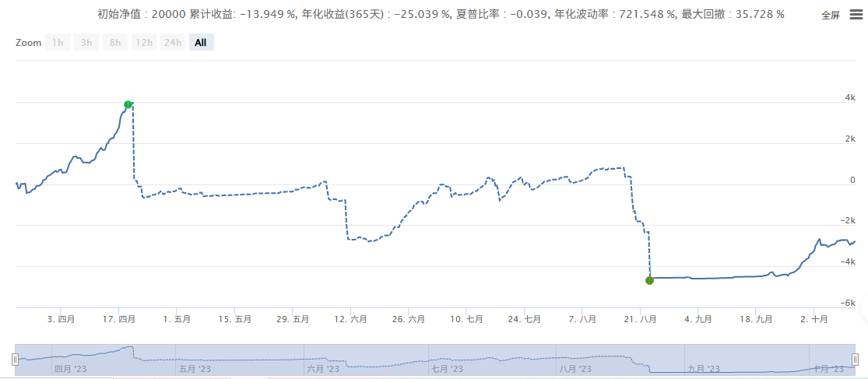The height and width of the screenshot is (379, 868).
Task: Click the 累计收益 -13.949 % statistic
Action: (243, 14)
